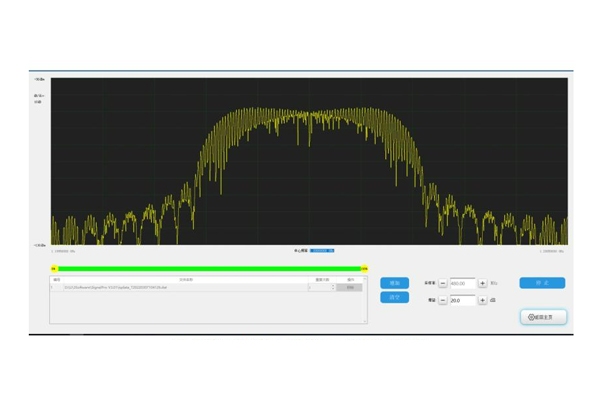The image size is (600, 400).
Task: Increase sampling rate with plus button
Action: [x=483, y=283]
